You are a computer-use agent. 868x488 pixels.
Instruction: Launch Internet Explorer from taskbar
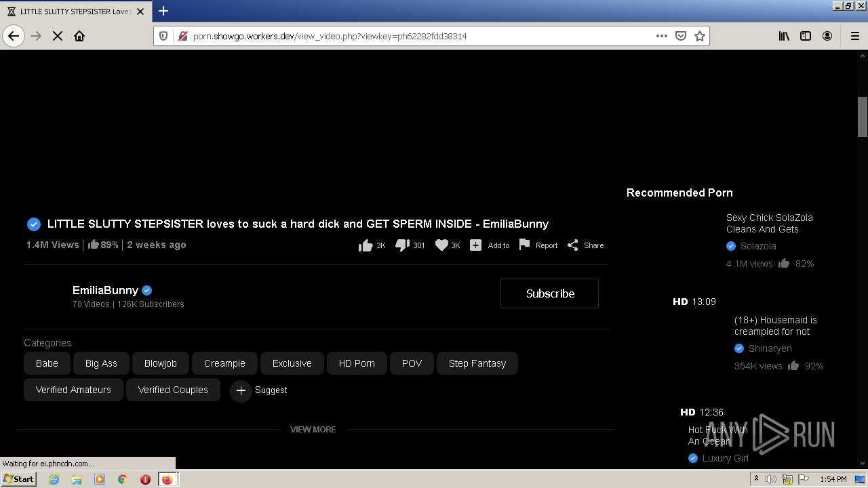point(54,479)
